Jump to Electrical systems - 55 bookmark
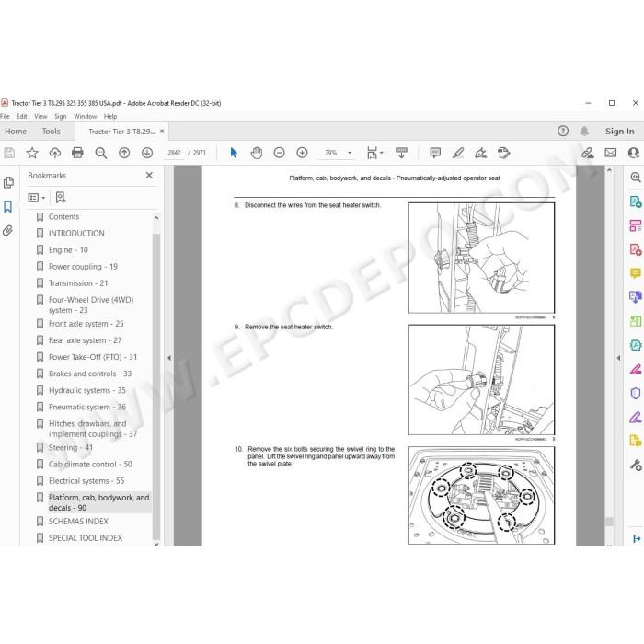 [x=86, y=481]
